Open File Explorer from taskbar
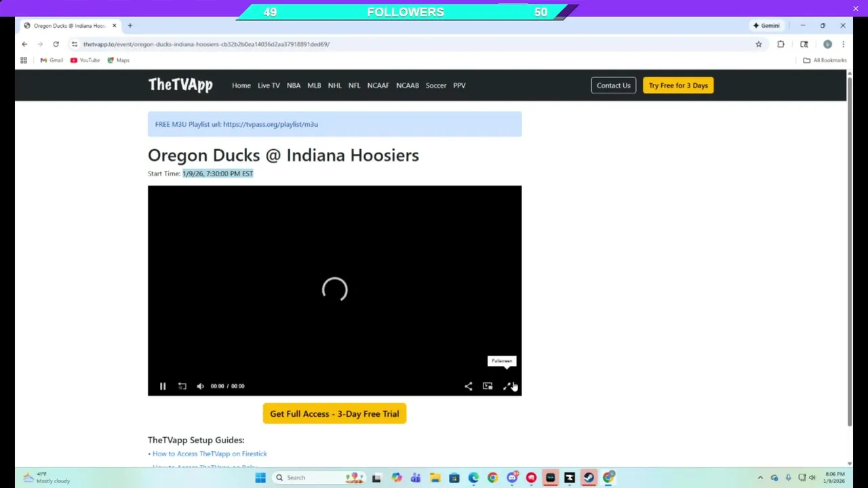868x488 pixels. (435, 478)
